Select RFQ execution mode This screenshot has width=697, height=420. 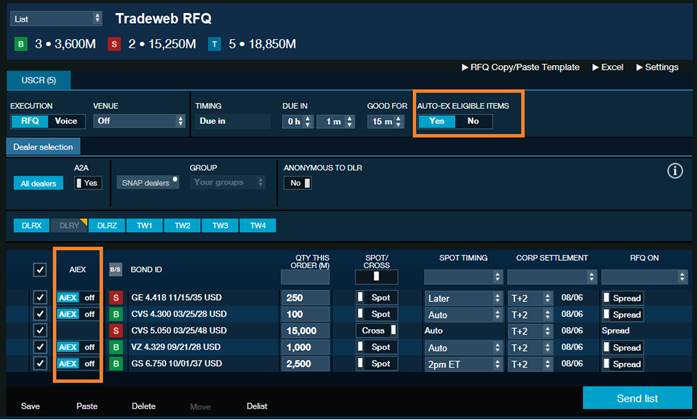coord(30,121)
